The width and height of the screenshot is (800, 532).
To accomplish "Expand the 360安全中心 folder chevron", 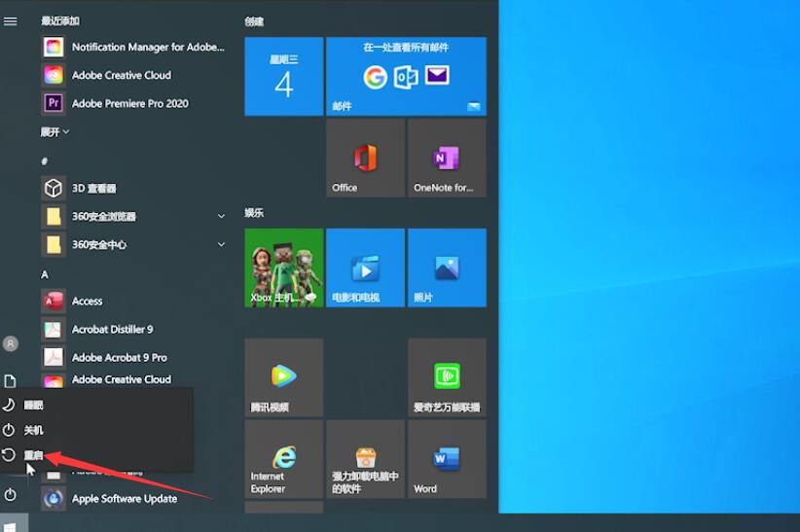I will [222, 245].
